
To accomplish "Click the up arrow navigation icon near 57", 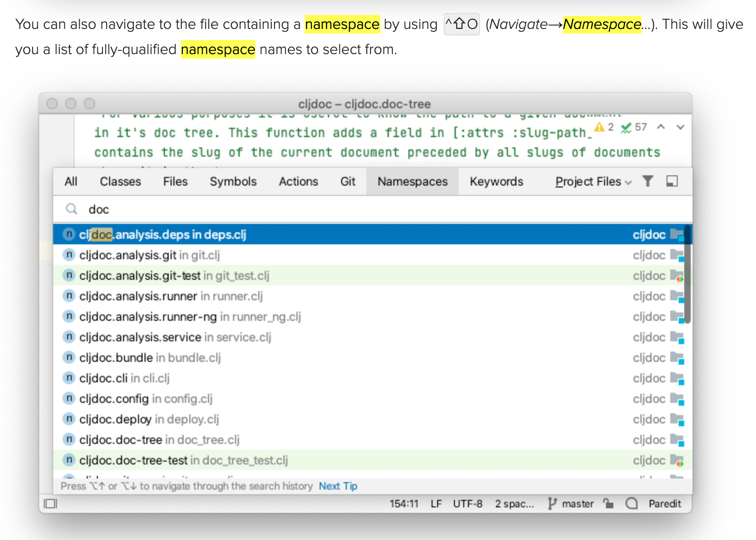I will point(660,126).
